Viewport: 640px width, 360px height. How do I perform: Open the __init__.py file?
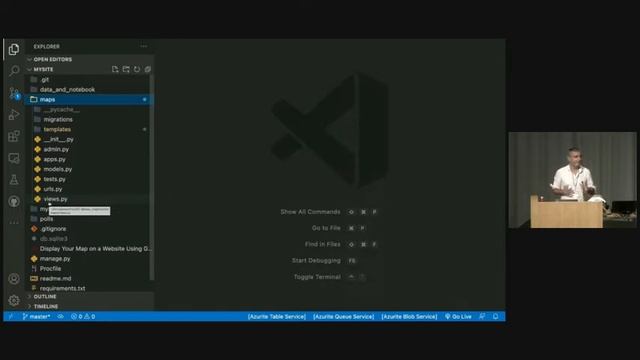(88, 139)
